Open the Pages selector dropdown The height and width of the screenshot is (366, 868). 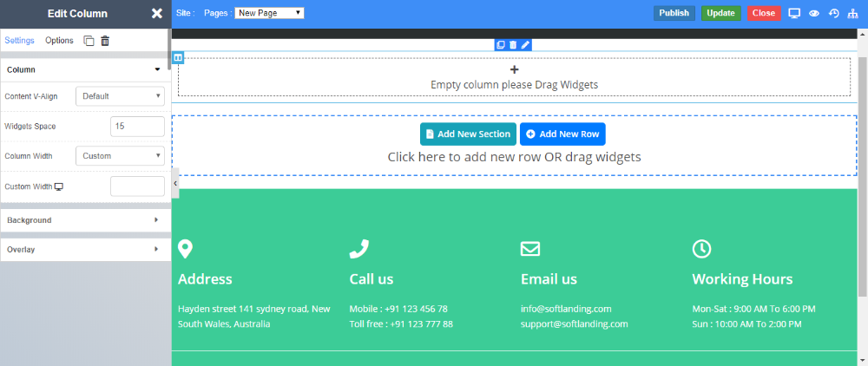coord(269,13)
